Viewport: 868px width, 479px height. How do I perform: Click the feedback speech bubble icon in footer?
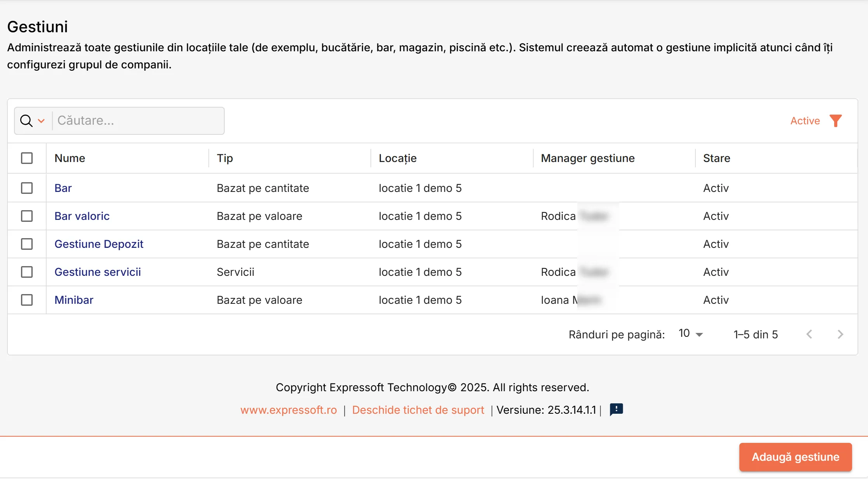pyautogui.click(x=616, y=409)
